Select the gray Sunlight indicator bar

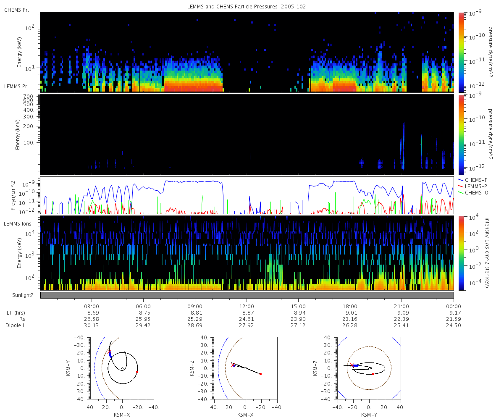click(247, 295)
